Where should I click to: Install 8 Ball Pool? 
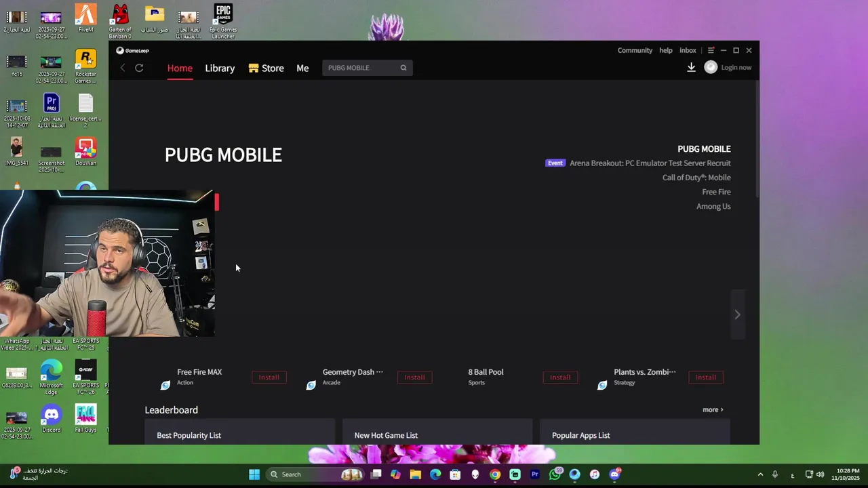click(x=560, y=377)
